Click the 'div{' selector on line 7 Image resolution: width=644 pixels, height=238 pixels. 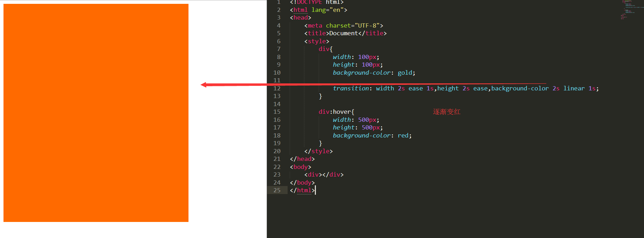(326, 49)
